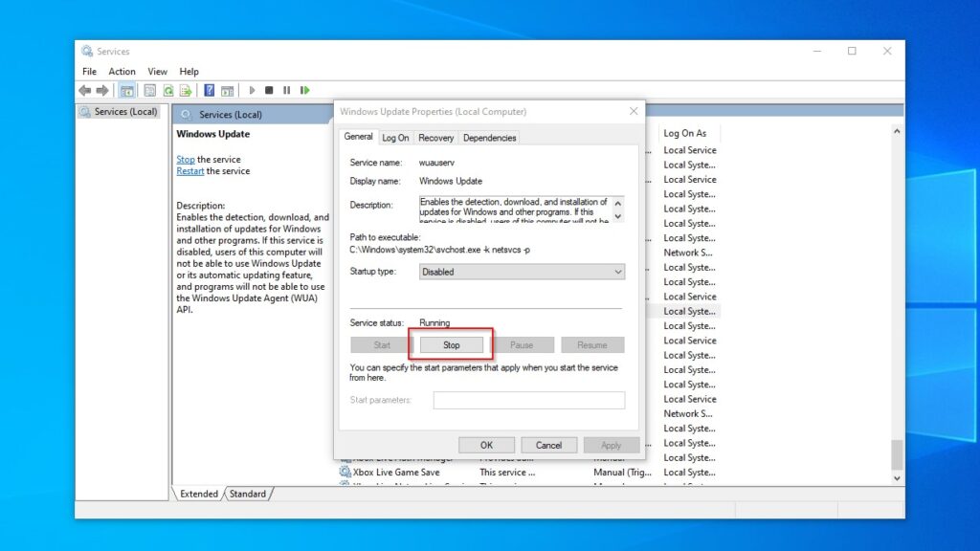Image resolution: width=980 pixels, height=551 pixels.
Task: Open the Startup type dropdown
Action: click(523, 272)
